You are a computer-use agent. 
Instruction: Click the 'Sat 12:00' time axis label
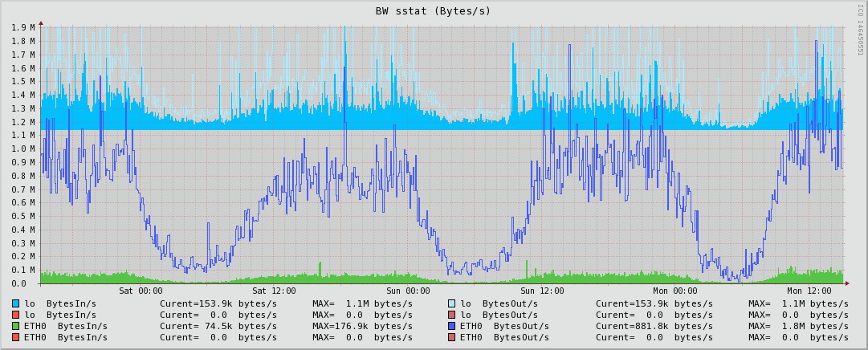tap(274, 291)
